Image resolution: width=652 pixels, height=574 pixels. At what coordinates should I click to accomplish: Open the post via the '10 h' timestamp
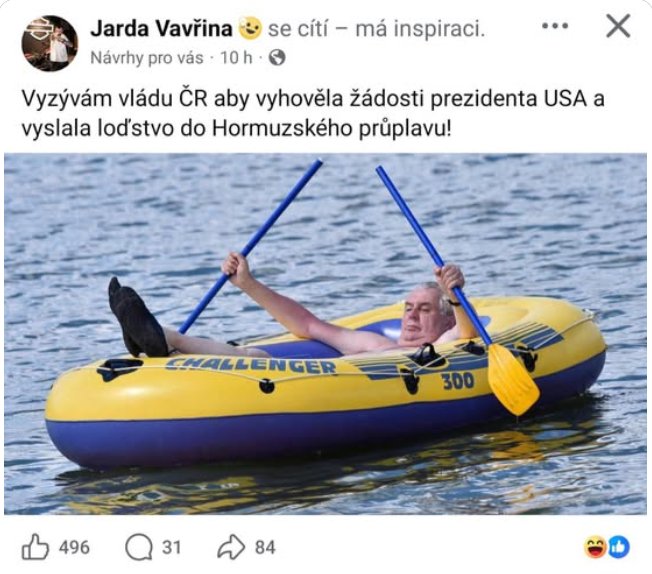coord(236,58)
